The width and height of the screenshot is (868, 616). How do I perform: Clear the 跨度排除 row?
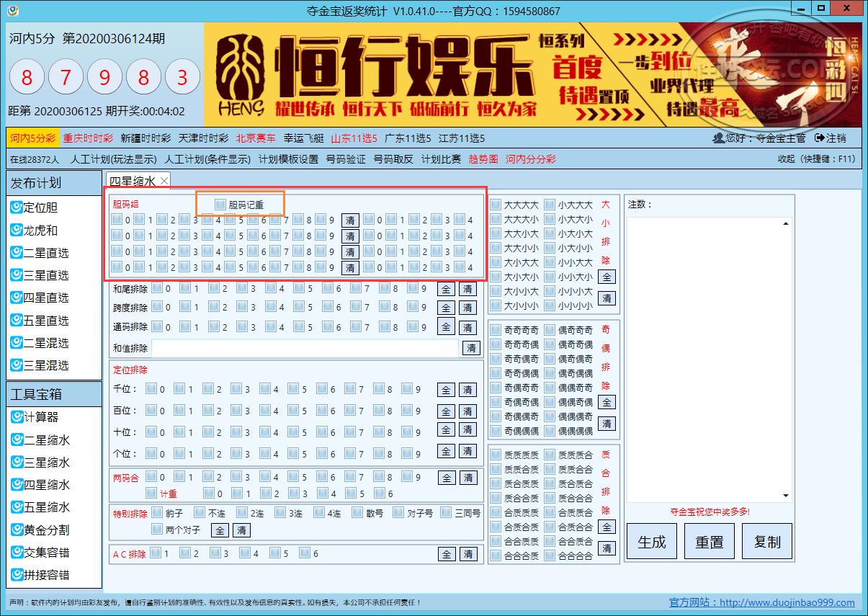pyautogui.click(x=468, y=308)
